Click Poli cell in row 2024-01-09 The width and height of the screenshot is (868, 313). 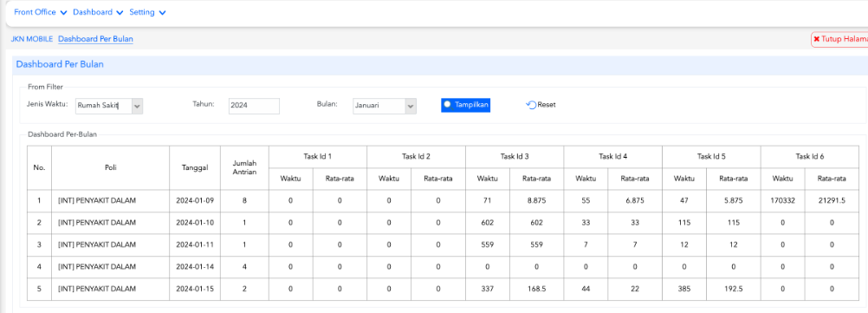click(110, 200)
